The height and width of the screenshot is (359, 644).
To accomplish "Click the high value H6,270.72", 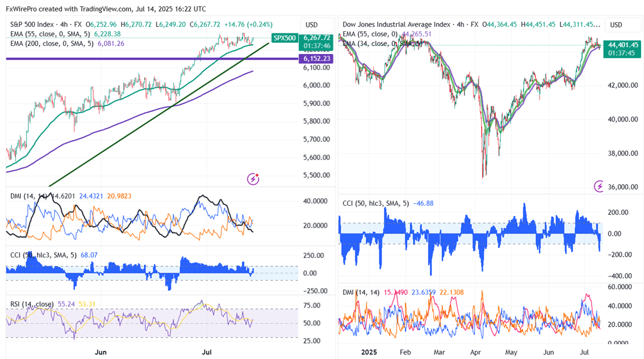I will click(136, 24).
